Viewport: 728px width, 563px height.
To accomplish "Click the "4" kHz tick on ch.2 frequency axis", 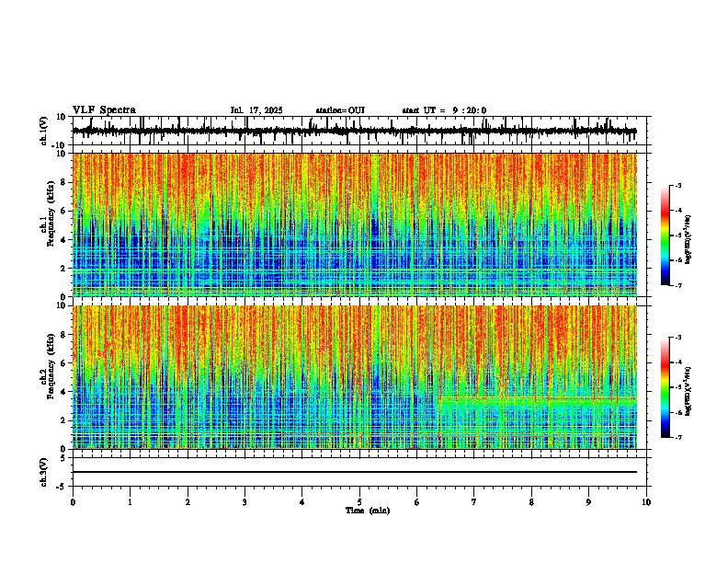I will pos(63,392).
